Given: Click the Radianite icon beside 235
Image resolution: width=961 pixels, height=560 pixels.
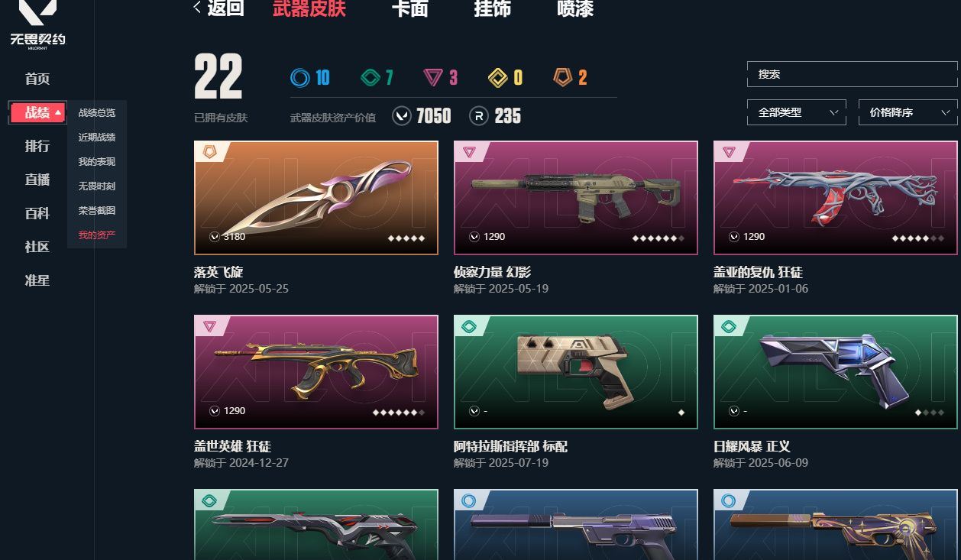Looking at the screenshot, I should pyautogui.click(x=478, y=115).
